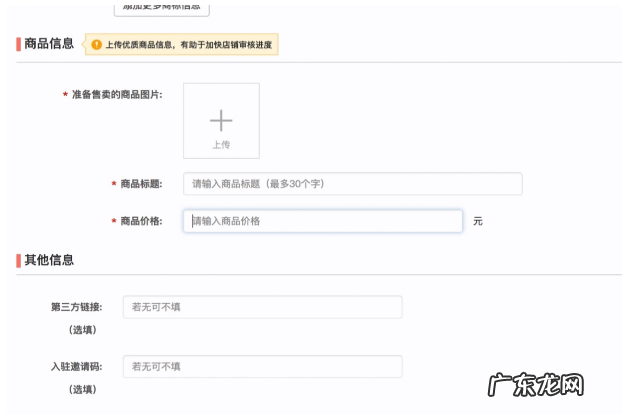This screenshot has width=622, height=414.
Task: Click the invitation code input field
Action: [263, 366]
